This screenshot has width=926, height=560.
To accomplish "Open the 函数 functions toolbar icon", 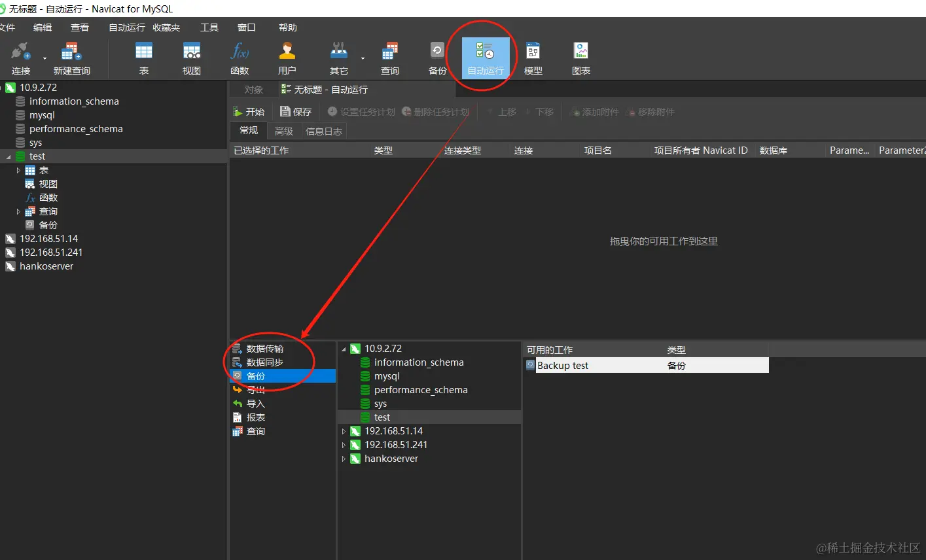I will pos(240,58).
